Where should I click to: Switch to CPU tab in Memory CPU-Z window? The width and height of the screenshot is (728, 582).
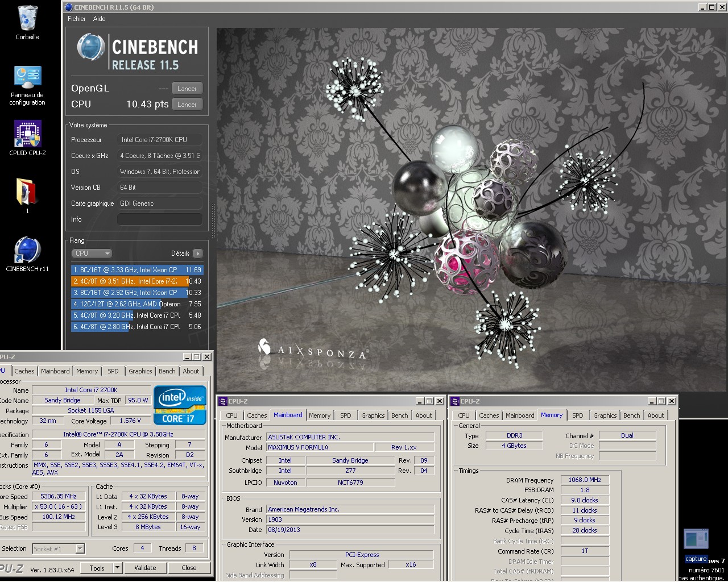(464, 415)
